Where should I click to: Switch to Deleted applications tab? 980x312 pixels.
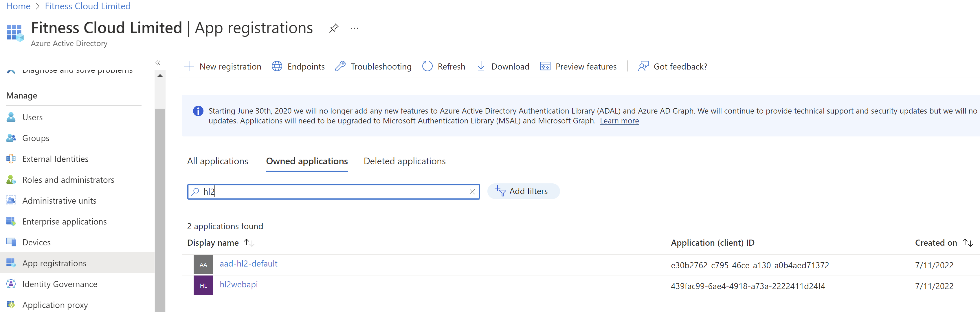click(404, 161)
